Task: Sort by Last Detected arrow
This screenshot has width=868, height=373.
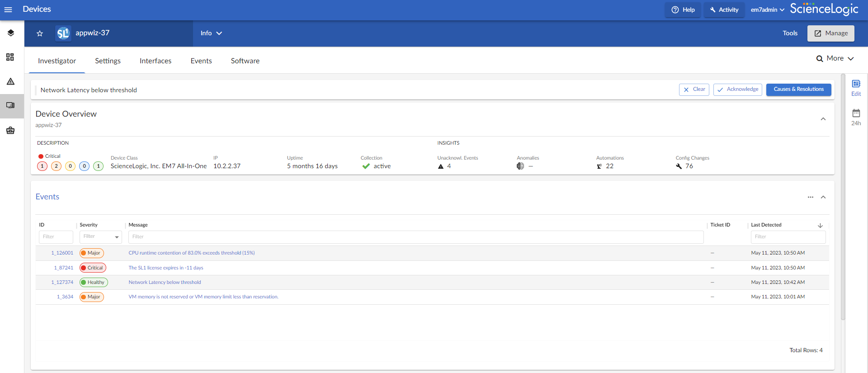Action: point(820,225)
